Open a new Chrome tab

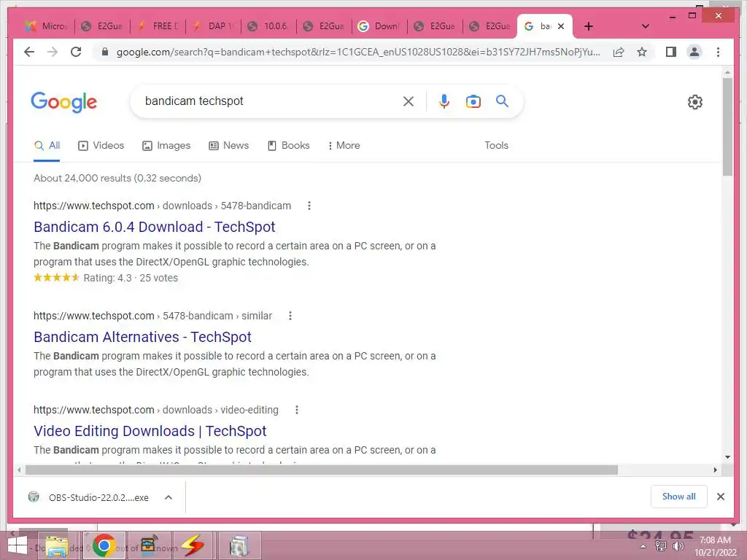(x=589, y=26)
